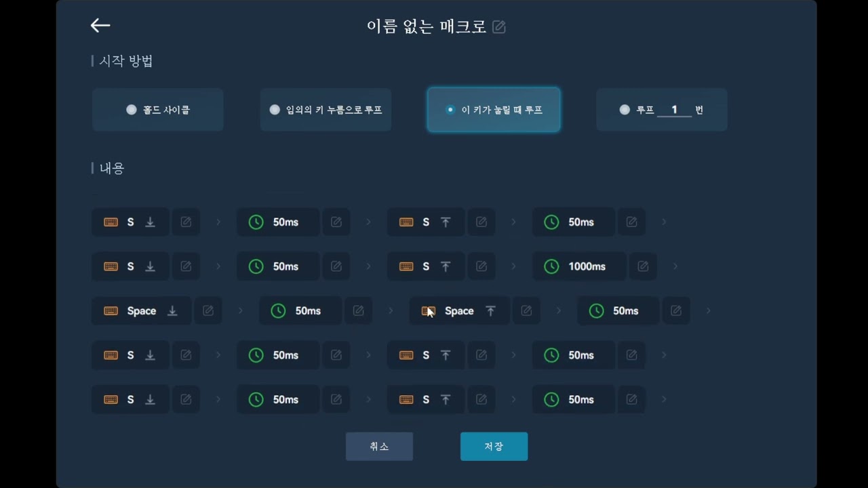Focus the loop count field showing 1
This screenshot has width=868, height=488.
pos(674,110)
